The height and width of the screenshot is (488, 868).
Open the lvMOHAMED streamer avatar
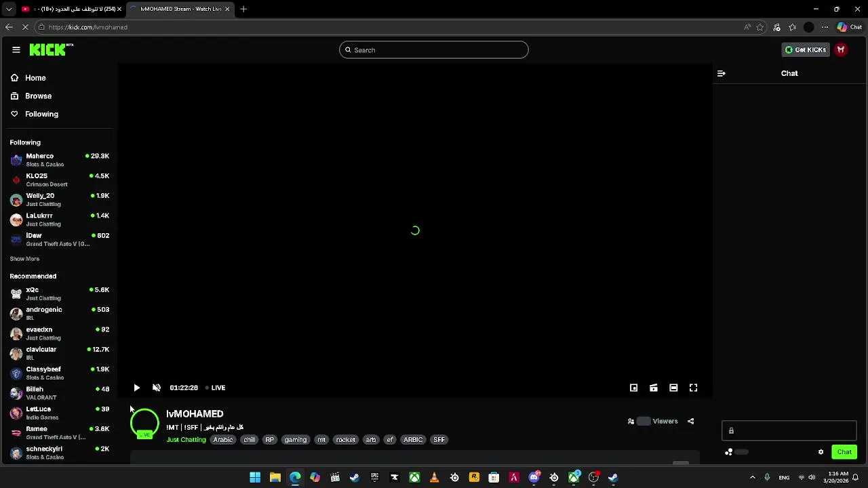point(144,424)
